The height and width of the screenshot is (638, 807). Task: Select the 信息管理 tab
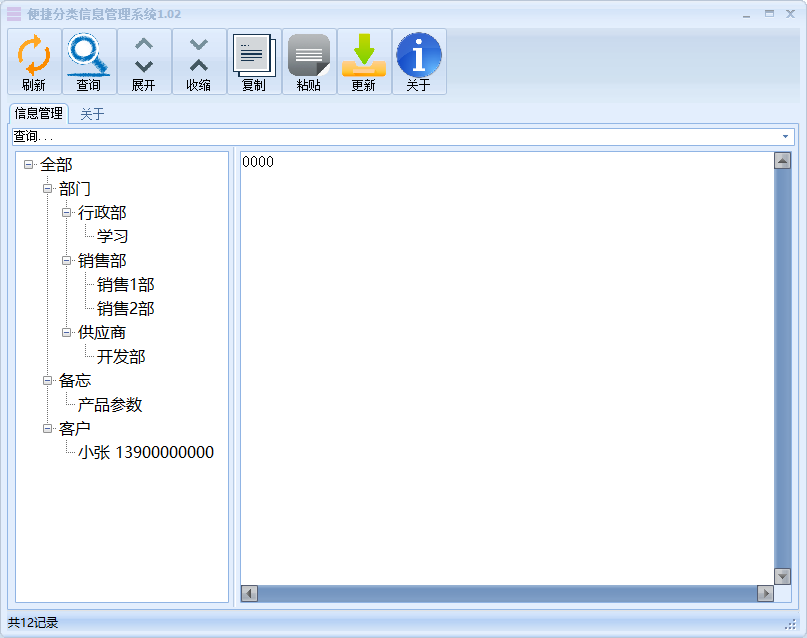click(x=38, y=114)
